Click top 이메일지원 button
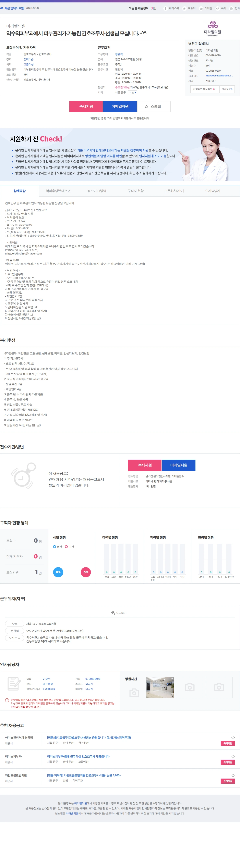 click(120, 107)
